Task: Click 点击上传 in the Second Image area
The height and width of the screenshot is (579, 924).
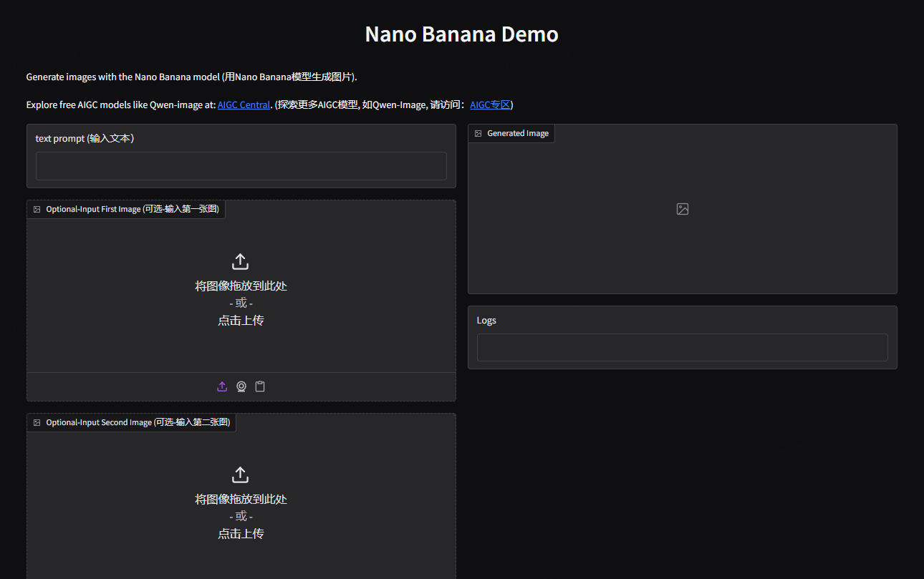Action: coord(241,534)
